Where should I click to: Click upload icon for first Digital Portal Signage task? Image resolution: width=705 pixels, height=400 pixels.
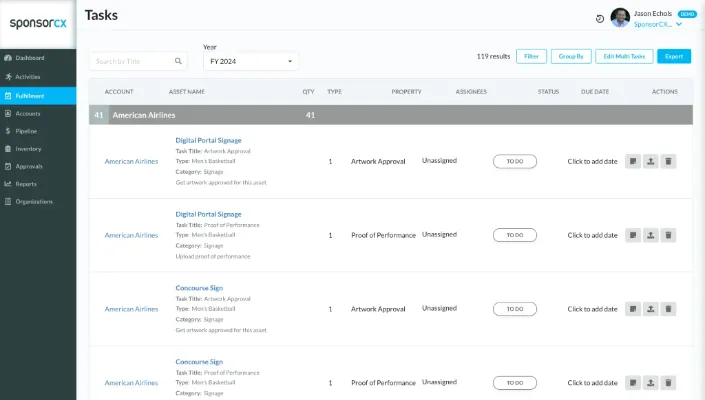point(651,161)
